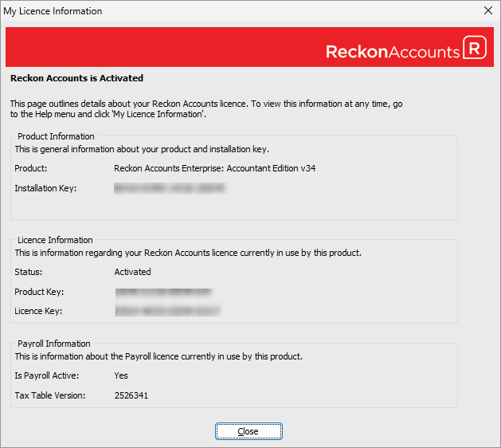The height and width of the screenshot is (448, 501).
Task: Click the 'Licence Information' group title
Action: 55,240
